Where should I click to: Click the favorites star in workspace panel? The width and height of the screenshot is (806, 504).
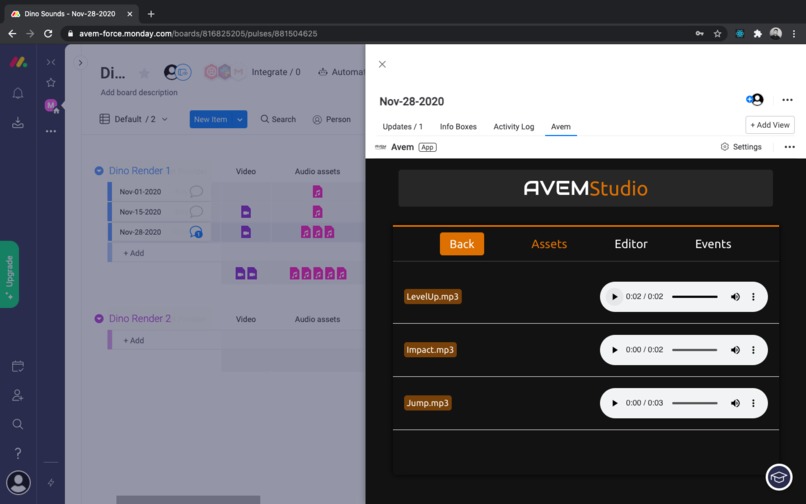pyautogui.click(x=51, y=82)
